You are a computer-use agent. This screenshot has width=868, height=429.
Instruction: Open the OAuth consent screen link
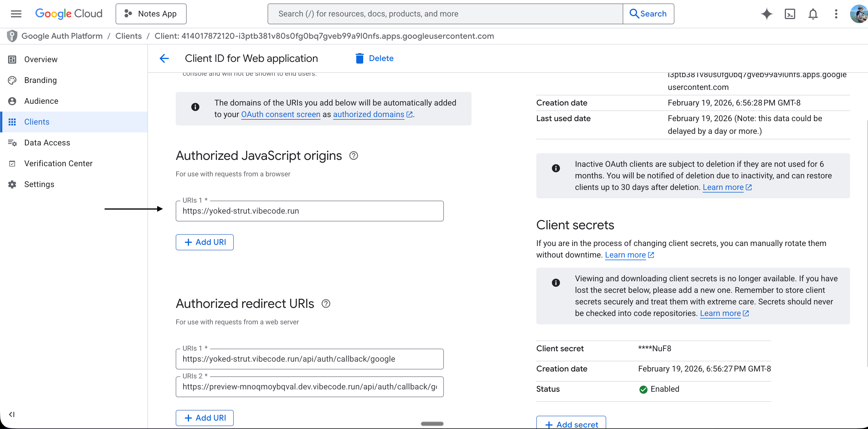click(x=280, y=114)
